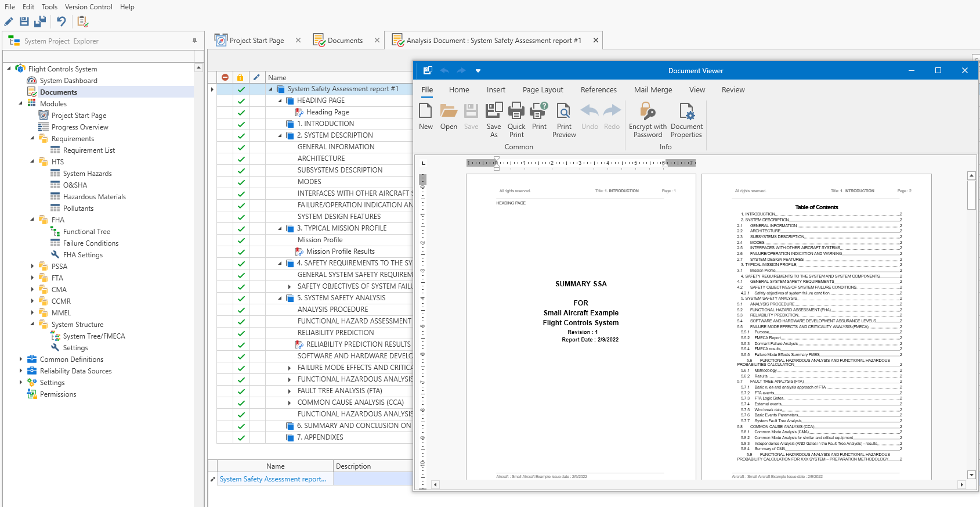Click the padlock column header icon
Viewport: 980px width, 507px height.
coord(240,77)
